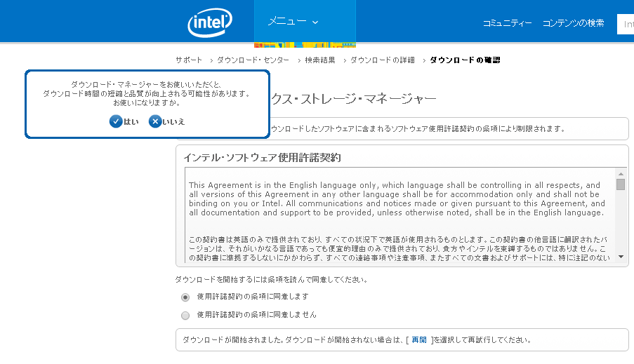
Task: Go to ダウンロードの詳細 breadcrumb
Action: click(x=383, y=60)
